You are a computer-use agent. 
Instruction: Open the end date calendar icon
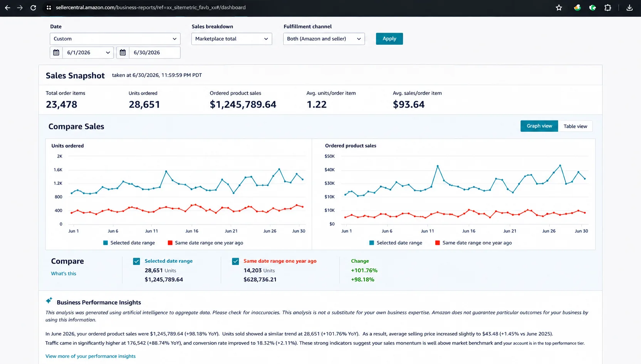click(123, 52)
